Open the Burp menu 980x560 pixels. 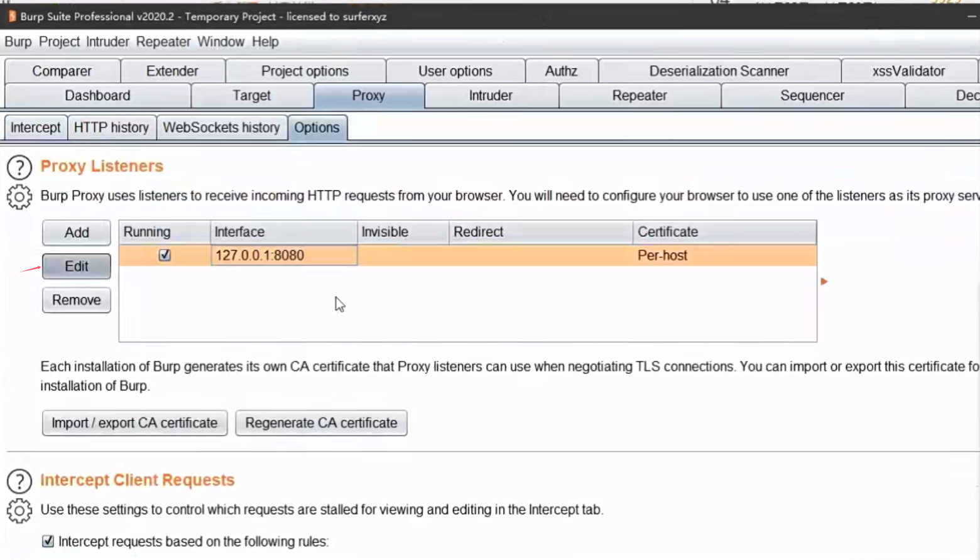[x=18, y=41]
